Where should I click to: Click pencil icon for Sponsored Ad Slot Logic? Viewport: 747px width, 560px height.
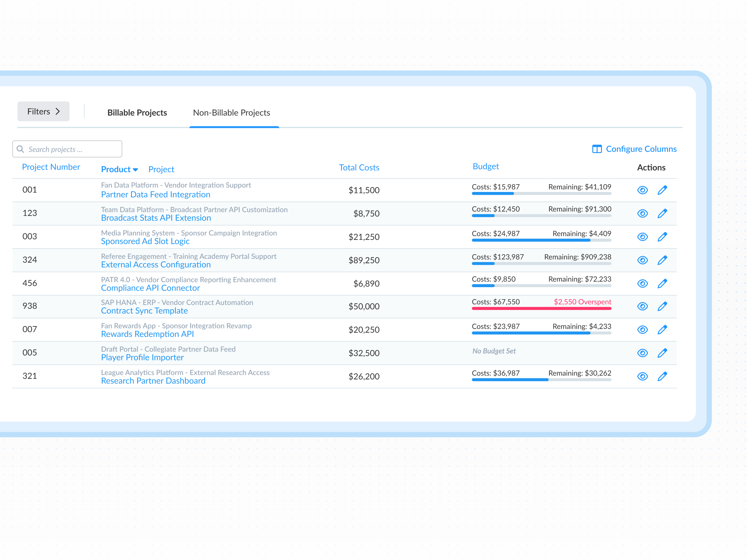click(x=662, y=237)
